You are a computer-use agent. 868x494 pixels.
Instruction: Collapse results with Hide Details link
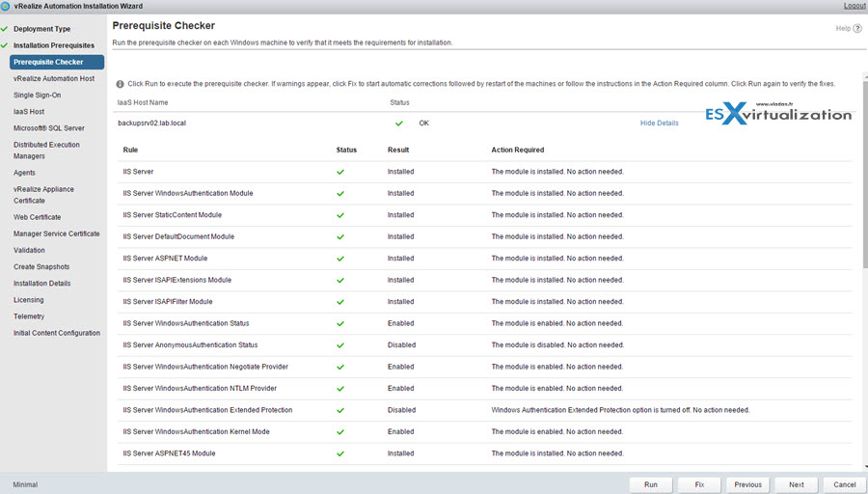660,123
